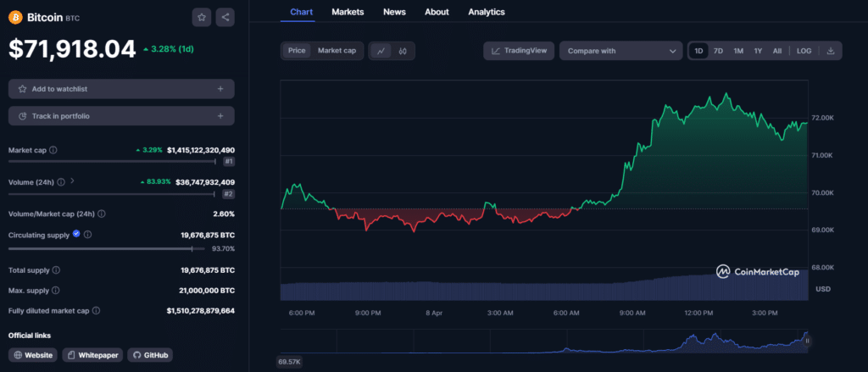The height and width of the screenshot is (372, 868).
Task: Click the plus icon on Track in portfolio
Action: click(220, 116)
